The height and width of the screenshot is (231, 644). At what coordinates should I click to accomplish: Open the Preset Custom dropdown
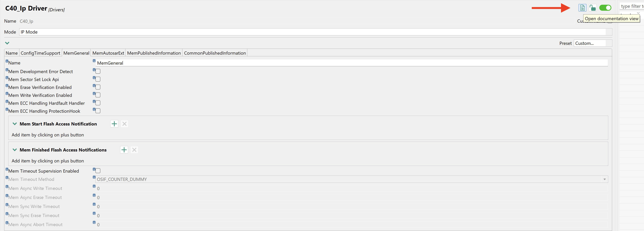point(593,43)
